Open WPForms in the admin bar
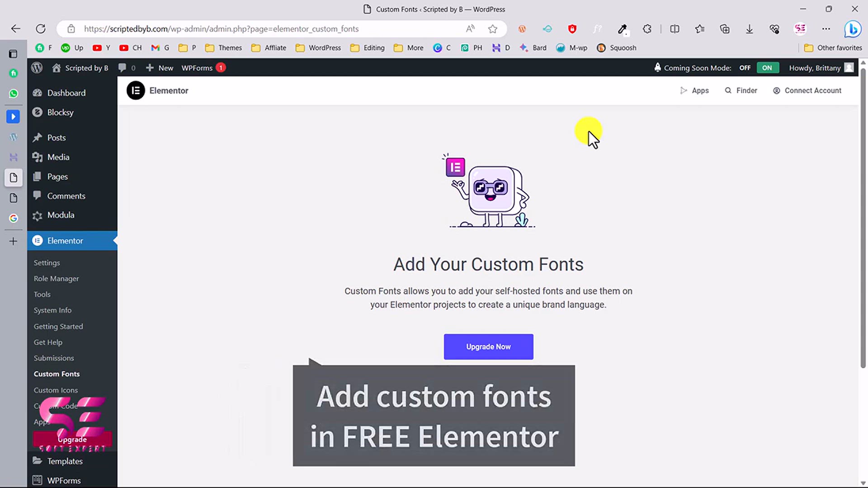Screen dimensions: 868x488 203,68
